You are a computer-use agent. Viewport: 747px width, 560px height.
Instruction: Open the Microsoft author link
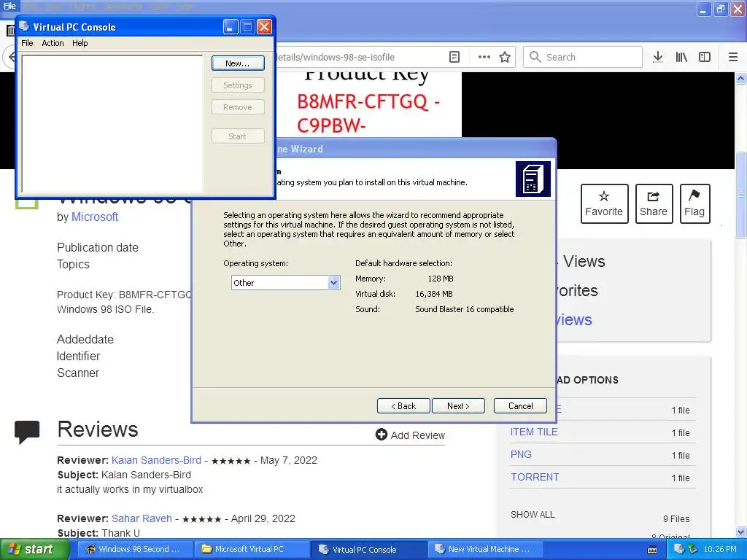(95, 217)
